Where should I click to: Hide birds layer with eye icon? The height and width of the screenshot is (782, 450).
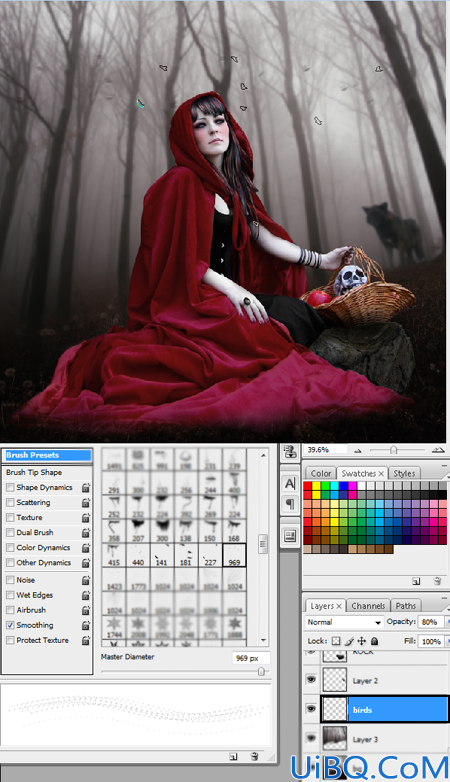[x=311, y=709]
